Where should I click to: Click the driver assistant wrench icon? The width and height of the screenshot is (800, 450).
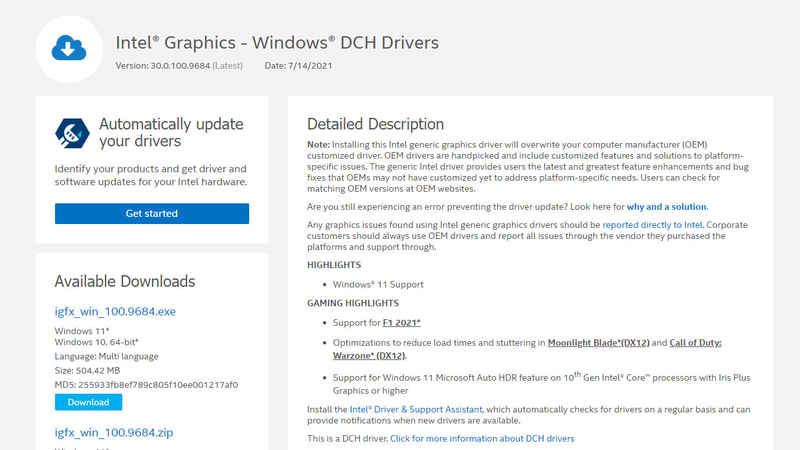[72, 133]
